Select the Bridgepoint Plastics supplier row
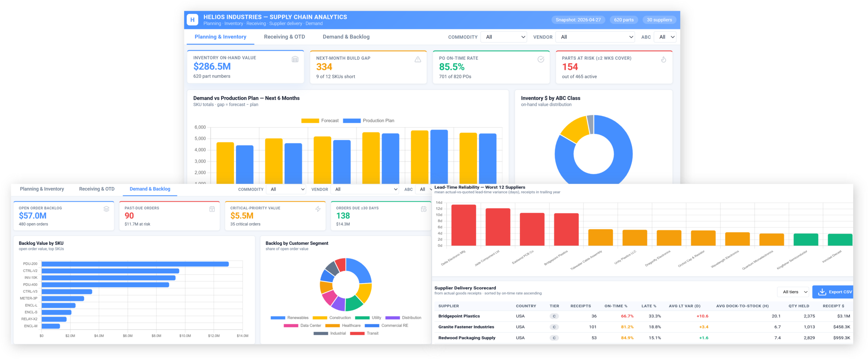This screenshot has height=359, width=868. pyautogui.click(x=644, y=316)
